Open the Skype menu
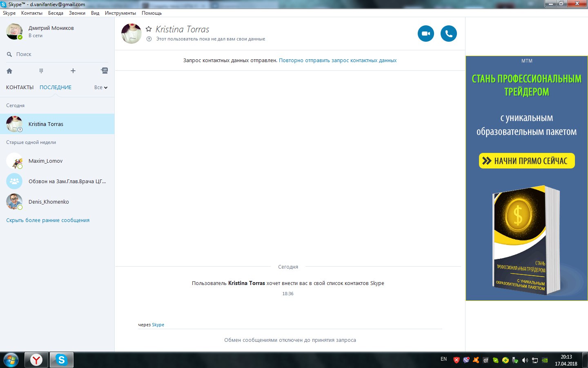 [x=9, y=13]
